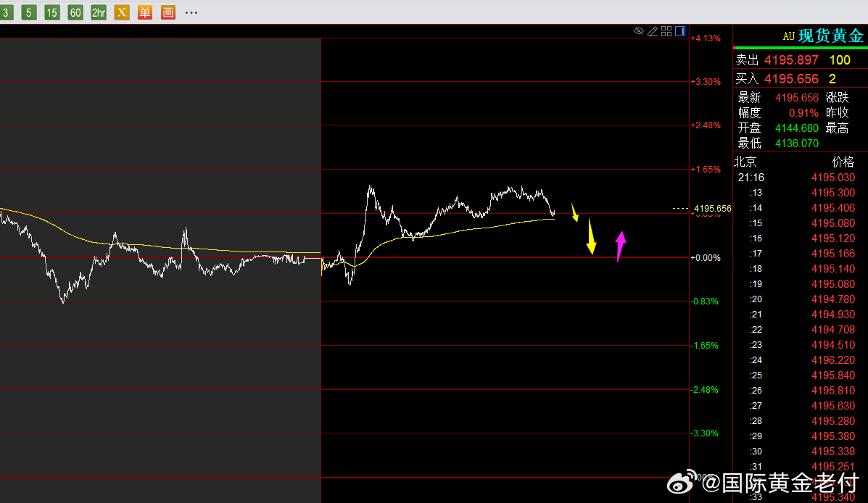The width and height of the screenshot is (868, 503).
Task: Click the 卖出 sell price 4195.897
Action: click(792, 60)
